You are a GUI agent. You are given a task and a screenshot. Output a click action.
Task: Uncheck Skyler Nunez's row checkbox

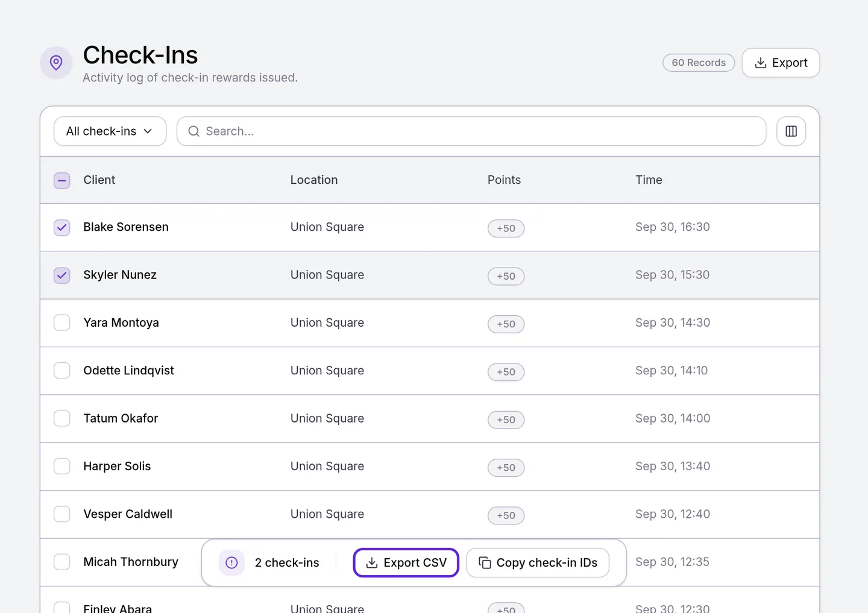[62, 275]
